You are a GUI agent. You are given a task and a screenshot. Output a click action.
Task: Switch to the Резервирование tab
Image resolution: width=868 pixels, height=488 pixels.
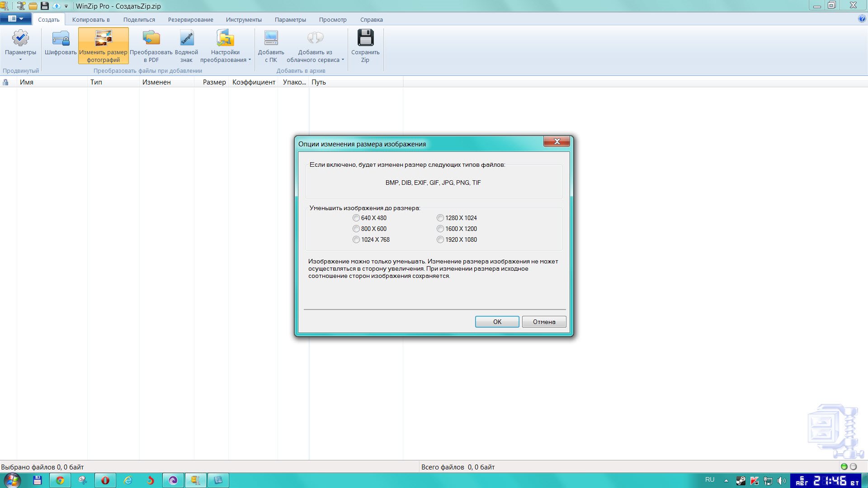[x=191, y=19]
